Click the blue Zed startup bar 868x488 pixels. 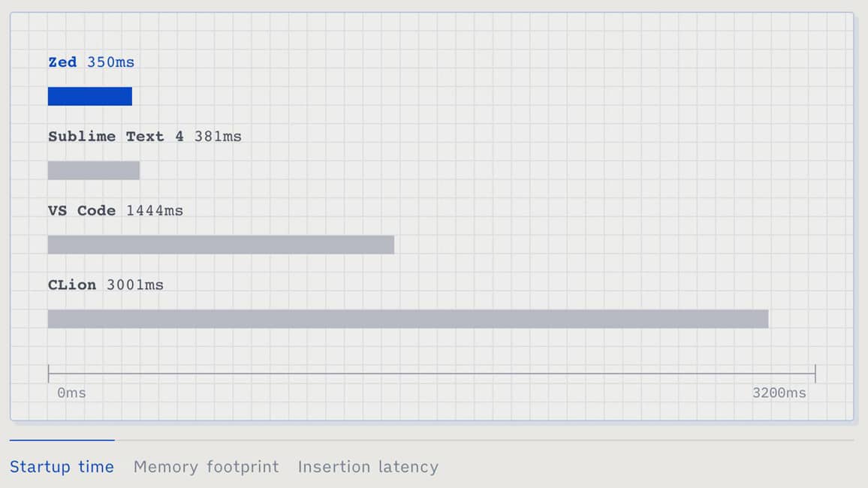point(90,96)
